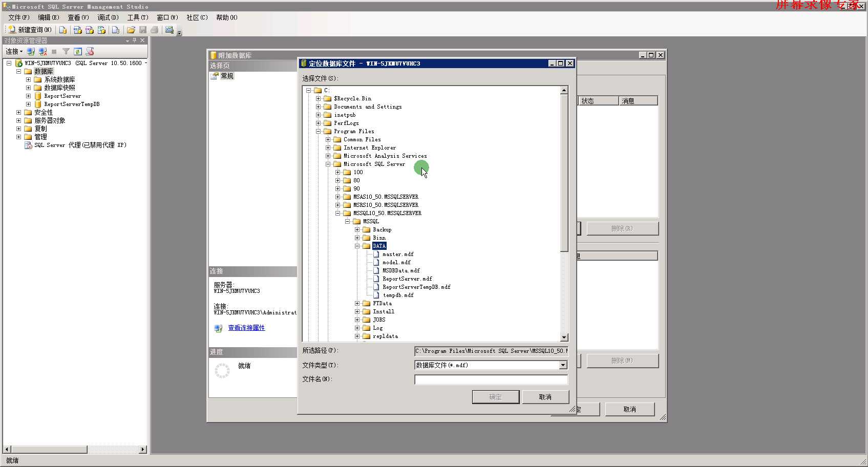Viewport: 868px width, 467px height.
Task: Expand the 服务器对象 node
Action: (x=19, y=120)
